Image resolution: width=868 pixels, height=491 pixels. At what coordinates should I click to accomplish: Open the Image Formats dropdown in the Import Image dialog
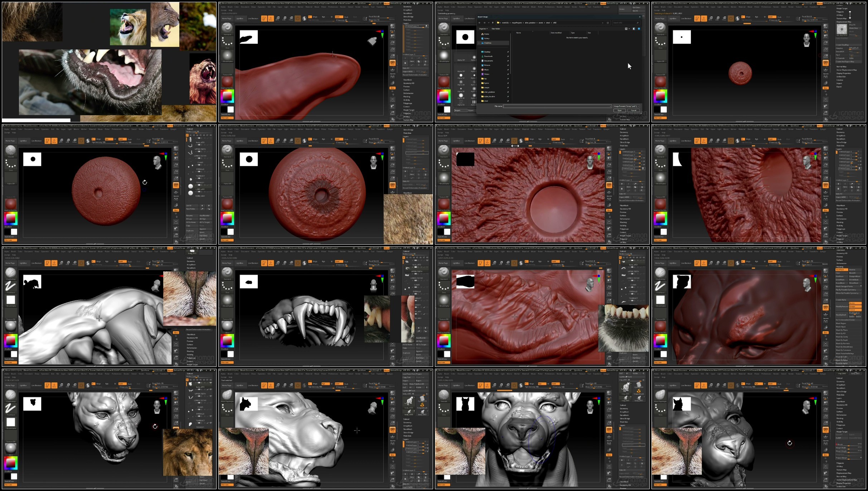pyautogui.click(x=626, y=106)
